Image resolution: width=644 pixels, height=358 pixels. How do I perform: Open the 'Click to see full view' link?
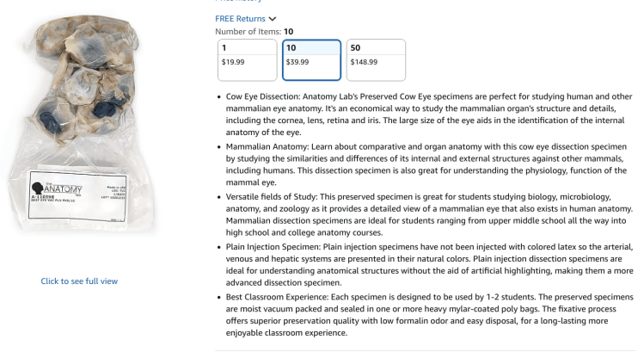click(79, 281)
